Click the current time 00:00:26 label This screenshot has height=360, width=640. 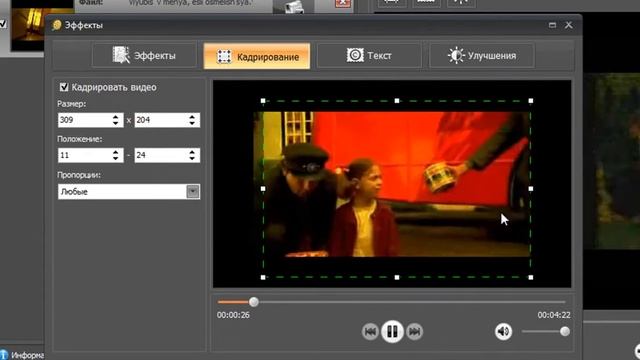point(233,315)
